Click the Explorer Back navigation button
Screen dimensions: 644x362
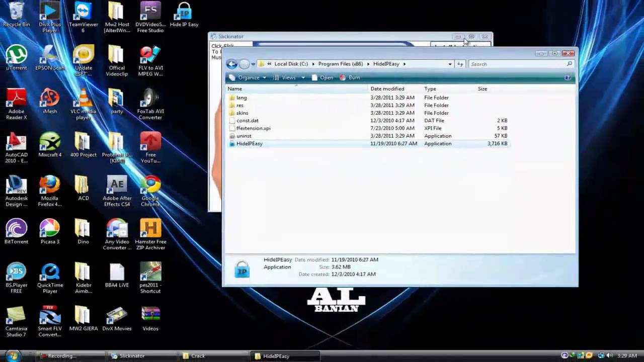tap(231, 64)
